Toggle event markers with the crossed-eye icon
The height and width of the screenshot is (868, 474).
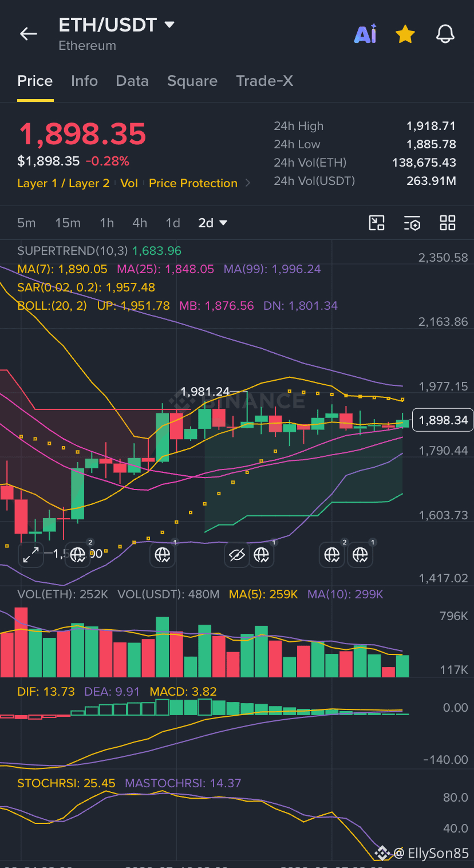236,554
